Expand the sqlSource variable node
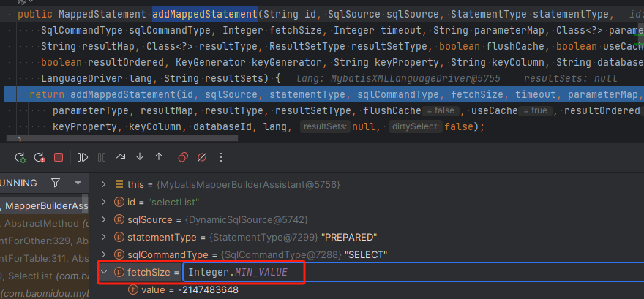The height and width of the screenshot is (299, 644). click(x=103, y=219)
